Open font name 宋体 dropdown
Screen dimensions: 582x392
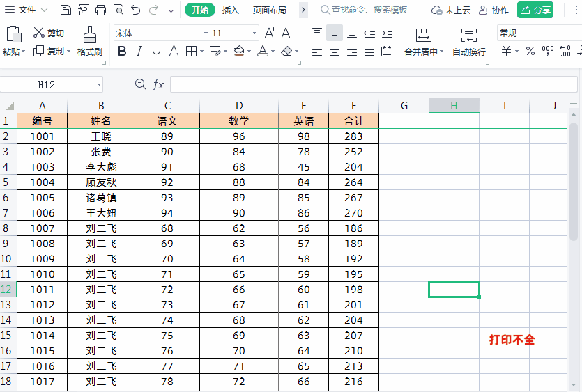coord(206,33)
